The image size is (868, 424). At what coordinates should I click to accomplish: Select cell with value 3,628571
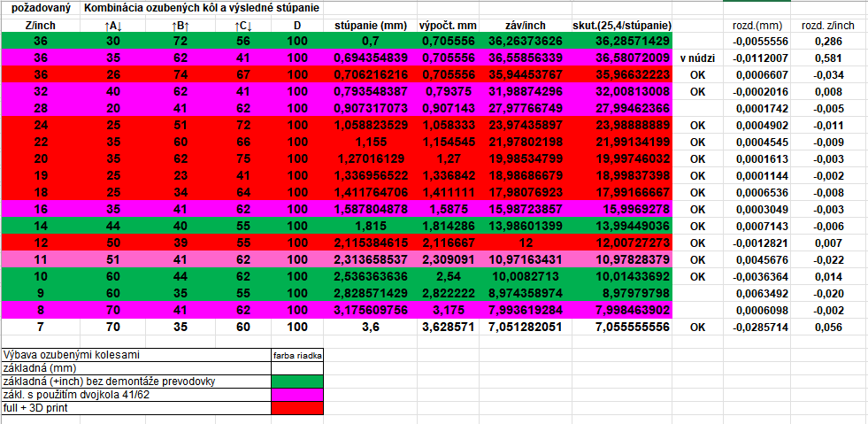448,327
